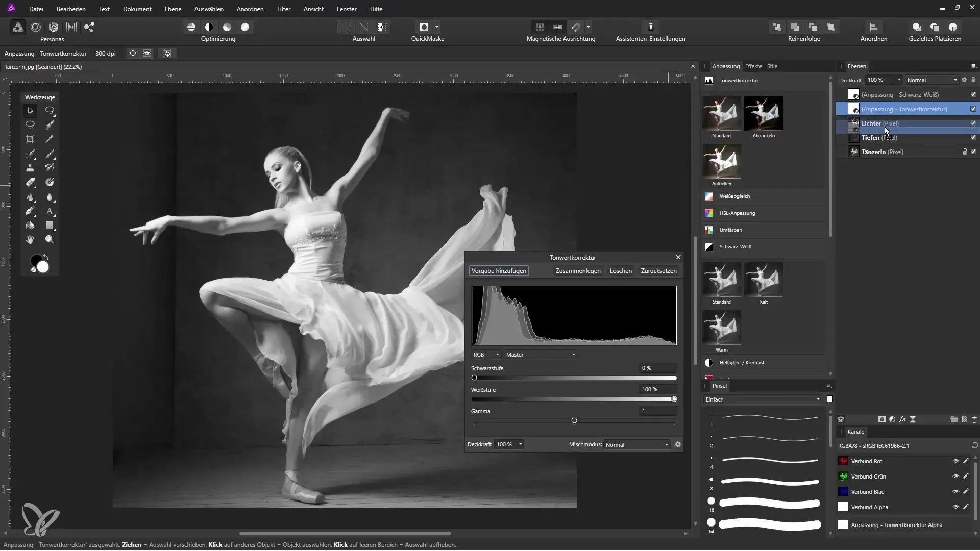
Task: Switch to Effekte tab
Action: coord(753,66)
